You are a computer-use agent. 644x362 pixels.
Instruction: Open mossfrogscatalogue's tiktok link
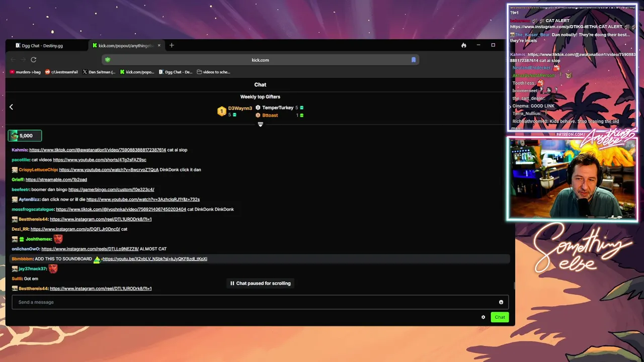121,209
